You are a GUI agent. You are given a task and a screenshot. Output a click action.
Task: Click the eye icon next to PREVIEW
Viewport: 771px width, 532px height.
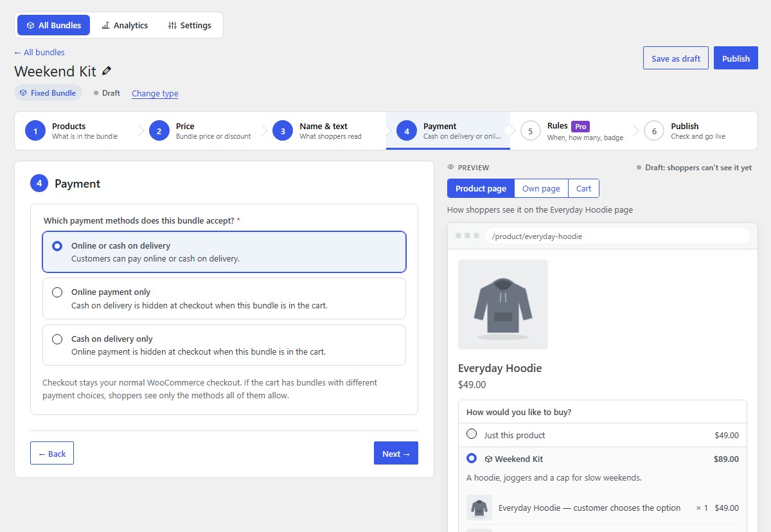coord(451,167)
